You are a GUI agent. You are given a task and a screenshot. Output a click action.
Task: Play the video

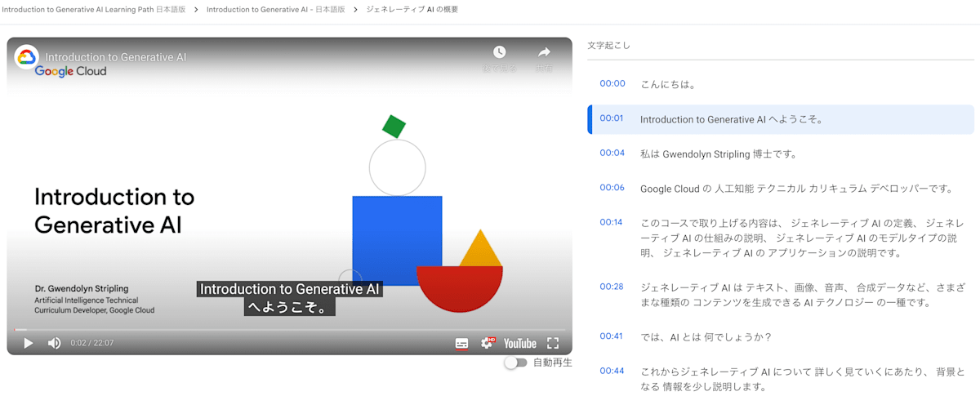pos(29,343)
